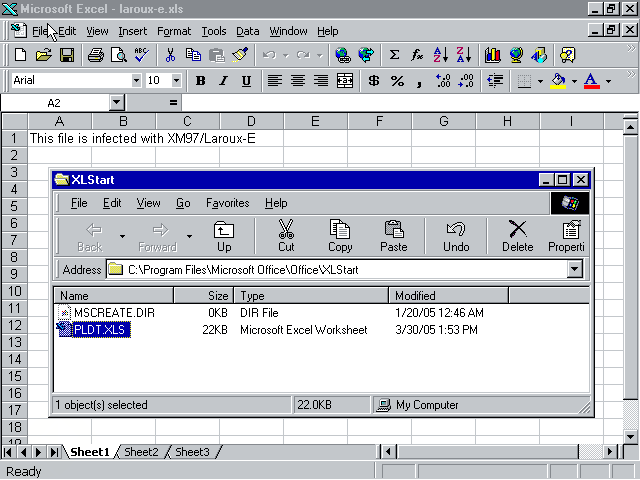Click the Up button in XLStart

point(224,236)
